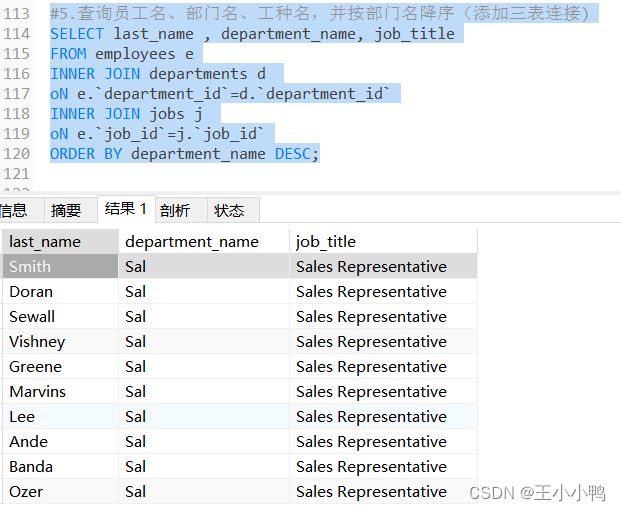Click ORDER BY on line 120

[86, 154]
